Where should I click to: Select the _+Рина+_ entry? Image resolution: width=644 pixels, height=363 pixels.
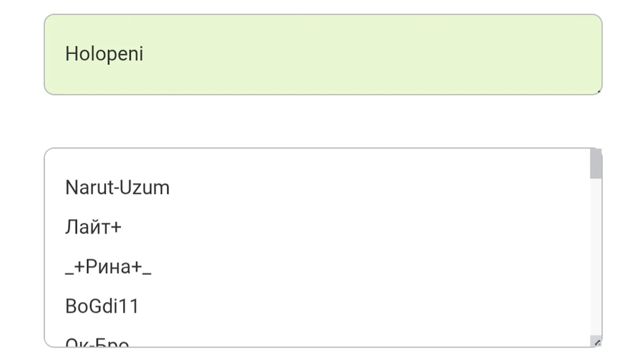tap(108, 267)
